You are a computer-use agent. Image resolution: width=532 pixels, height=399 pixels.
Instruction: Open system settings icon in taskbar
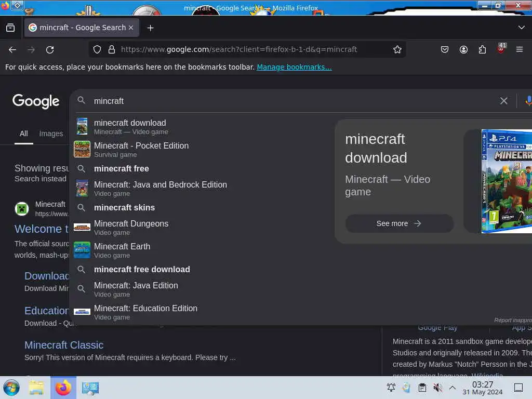tap(90, 388)
